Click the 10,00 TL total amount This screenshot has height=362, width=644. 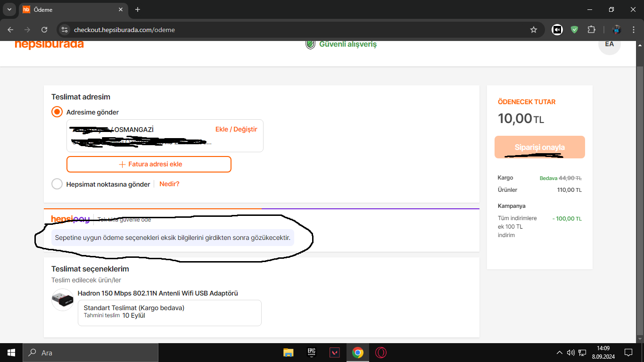(521, 118)
